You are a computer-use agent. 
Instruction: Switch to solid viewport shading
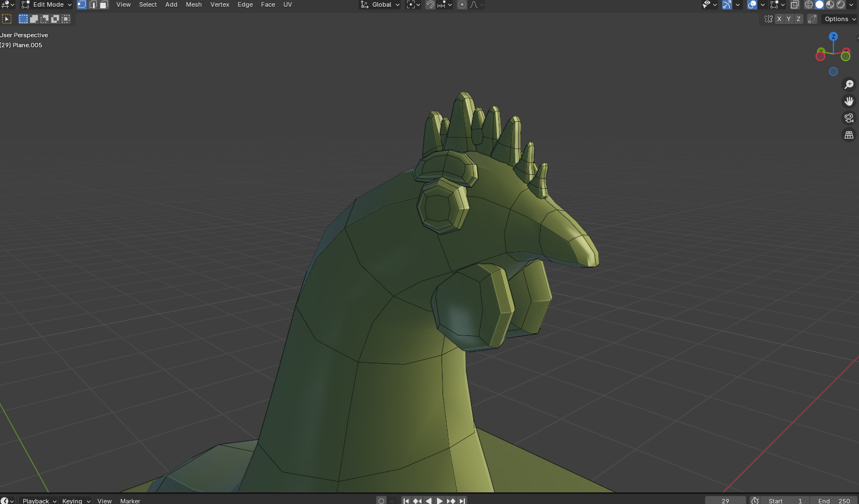[x=819, y=4]
